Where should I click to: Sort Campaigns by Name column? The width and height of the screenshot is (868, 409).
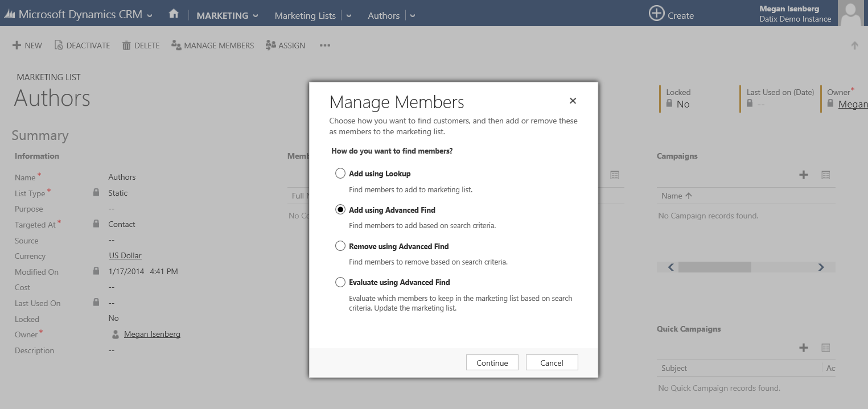tap(677, 196)
